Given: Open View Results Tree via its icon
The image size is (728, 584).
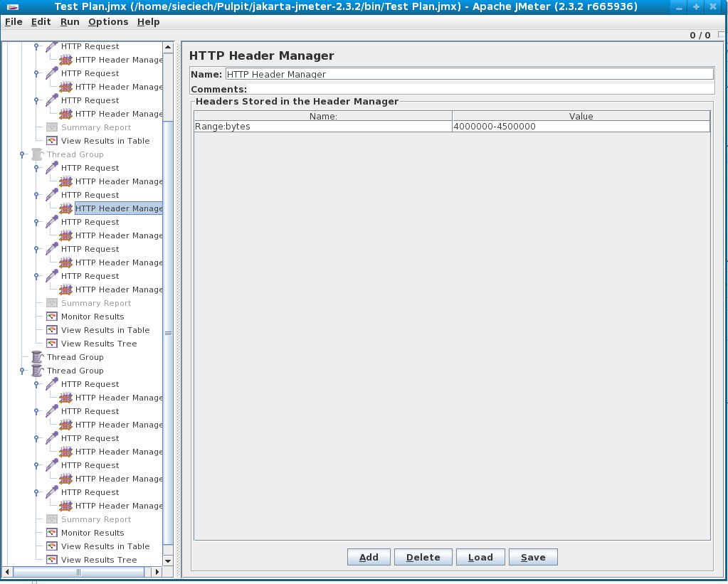Looking at the screenshot, I should coord(51,344).
